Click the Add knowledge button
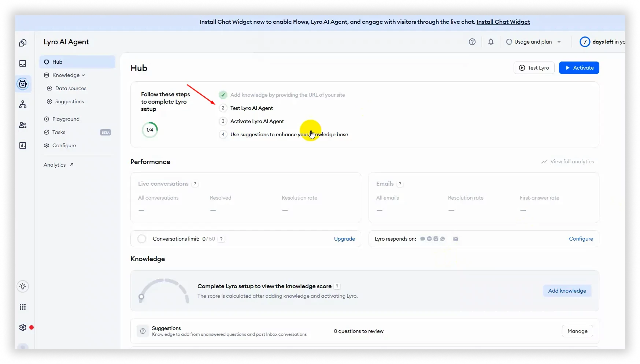This screenshot has width=640, height=364. (x=567, y=291)
